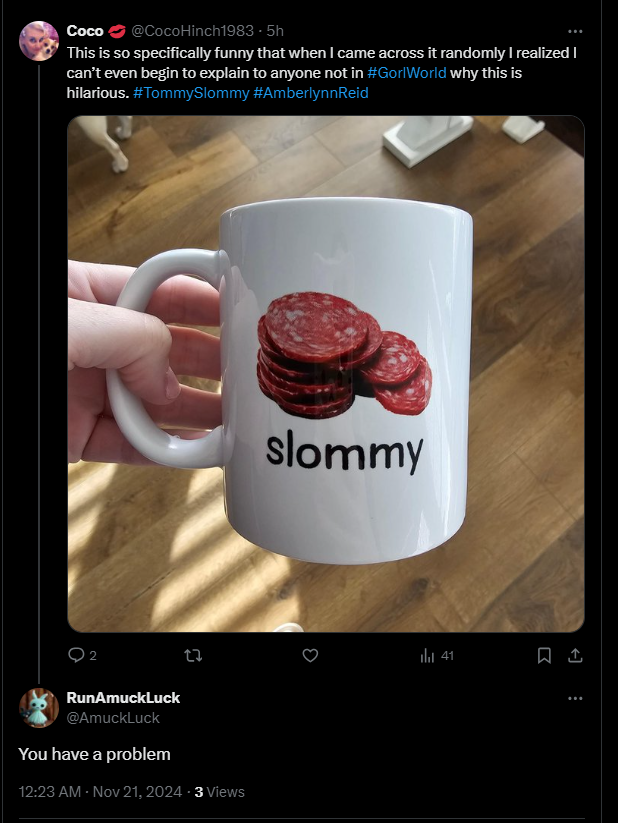The image size is (618, 823).
Task: Click the share icon on Coco's tweet
Action: click(575, 655)
